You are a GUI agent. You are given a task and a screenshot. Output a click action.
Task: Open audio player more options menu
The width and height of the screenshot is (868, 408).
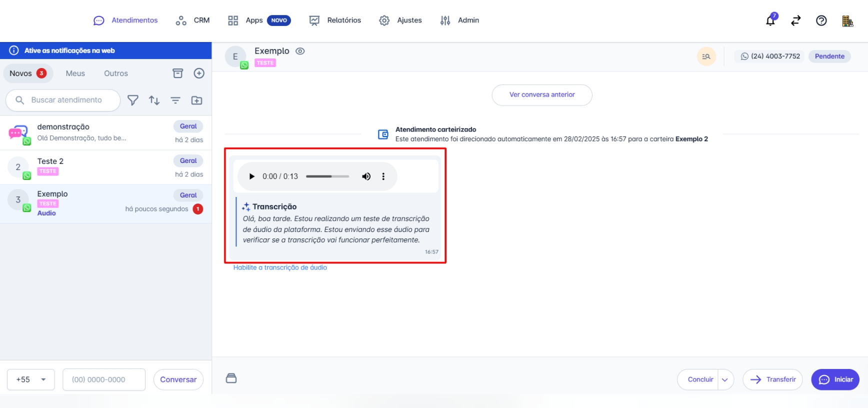[x=383, y=176]
